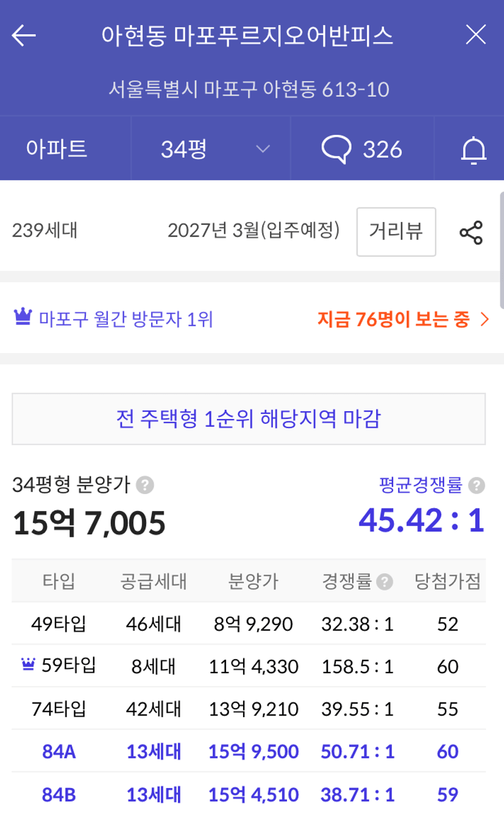Tap the 13억 9,210 price cell
504x816 pixels.
click(254, 709)
